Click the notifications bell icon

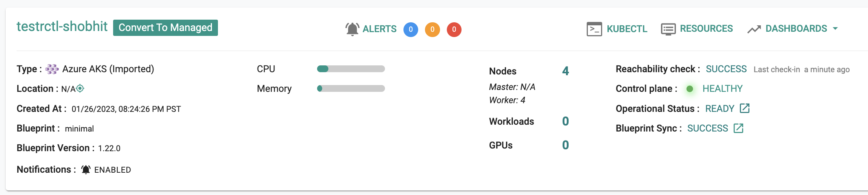[86, 170]
